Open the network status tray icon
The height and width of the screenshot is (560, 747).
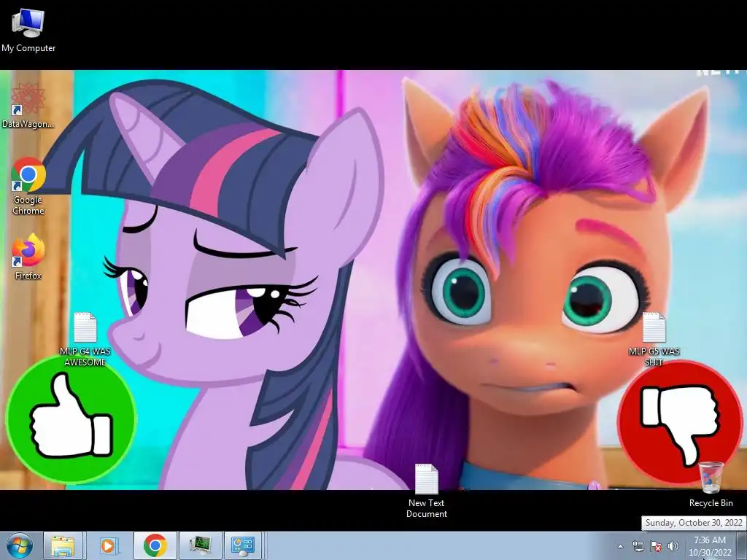638,546
